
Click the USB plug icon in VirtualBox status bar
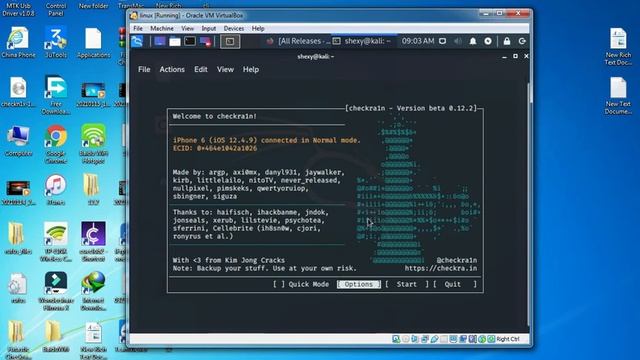[x=434, y=339]
